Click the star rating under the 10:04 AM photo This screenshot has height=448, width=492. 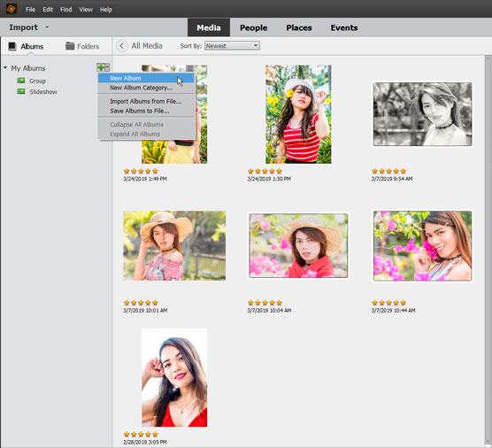[x=265, y=303]
